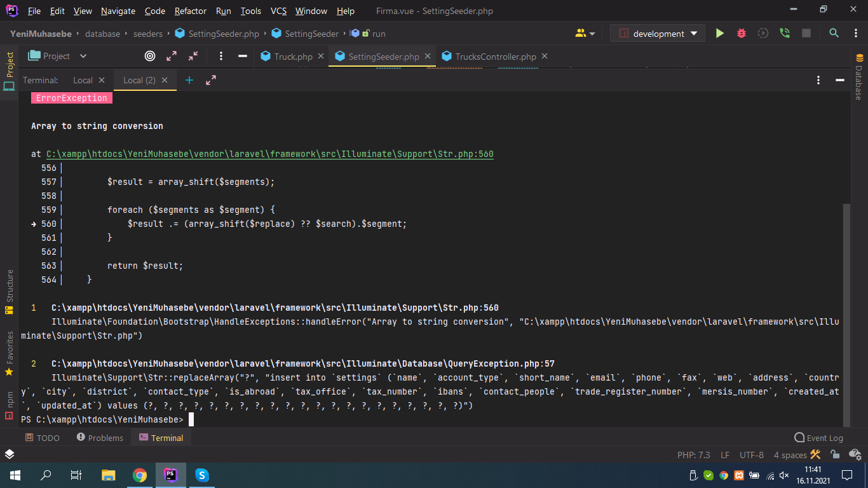Click the Run with Coverage icon
The image size is (868, 488).
pos(763,34)
